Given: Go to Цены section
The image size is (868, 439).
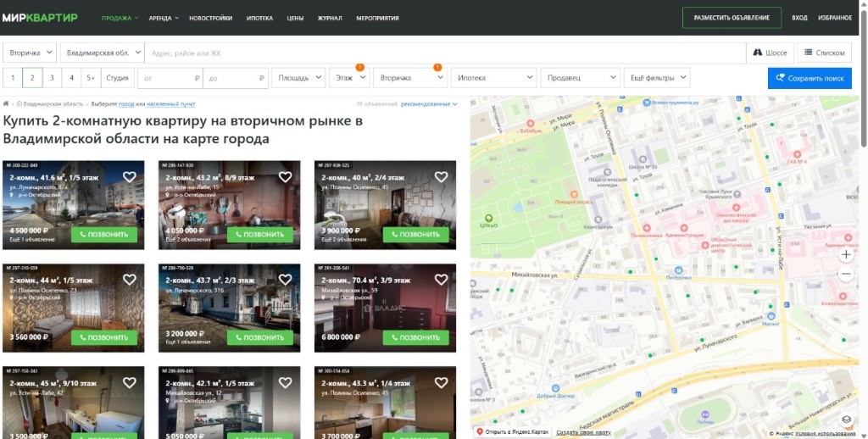Looking at the screenshot, I should (x=295, y=18).
